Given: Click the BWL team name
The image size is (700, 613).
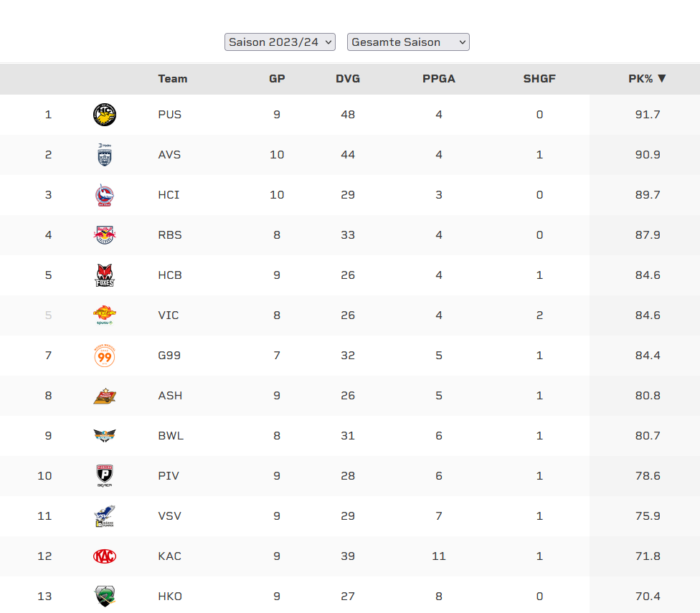Looking at the screenshot, I should tap(171, 436).
